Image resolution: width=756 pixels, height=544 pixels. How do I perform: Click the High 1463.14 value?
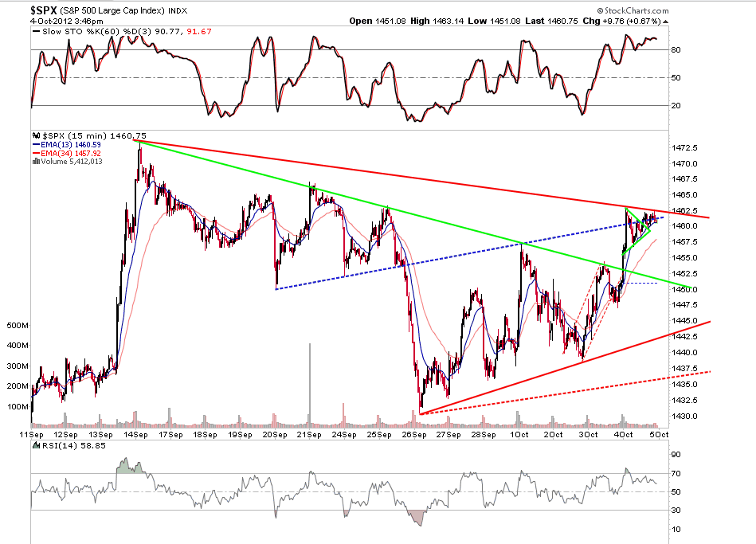click(437, 22)
